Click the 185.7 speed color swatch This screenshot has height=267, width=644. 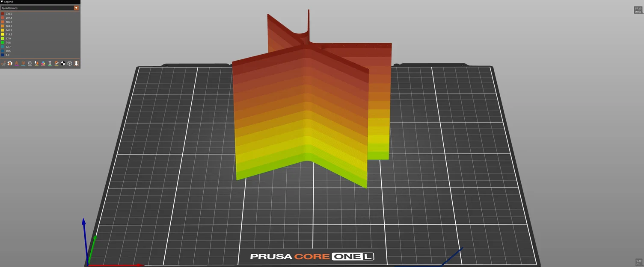(x=3, y=22)
